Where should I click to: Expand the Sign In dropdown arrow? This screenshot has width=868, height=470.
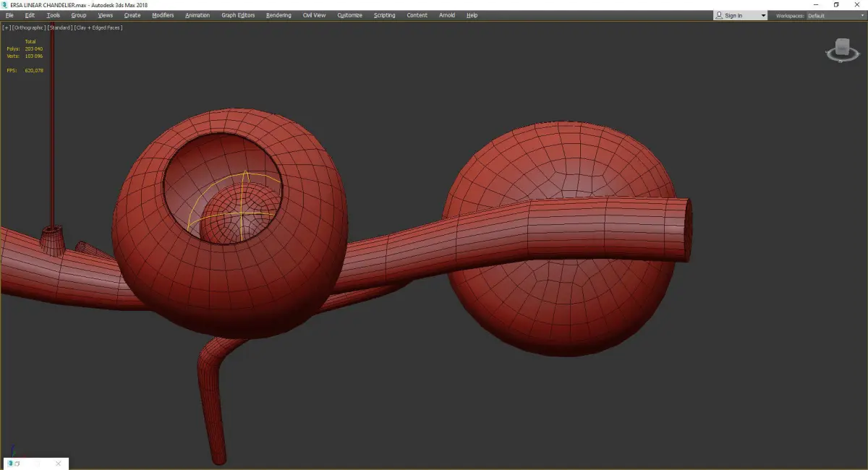click(x=763, y=15)
